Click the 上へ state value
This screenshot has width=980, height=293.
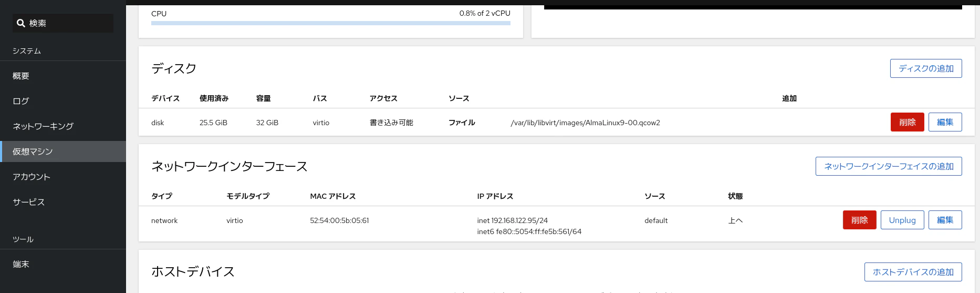(x=735, y=220)
